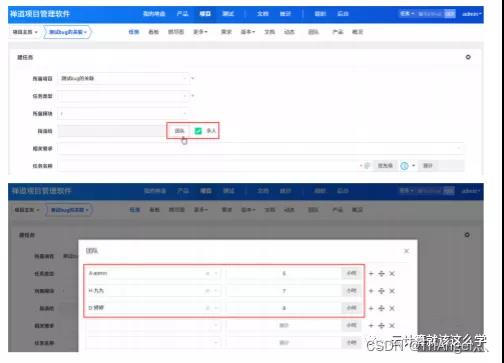Add a row after A:admin with plus icon
This screenshot has height=363, width=504.
[371, 274]
